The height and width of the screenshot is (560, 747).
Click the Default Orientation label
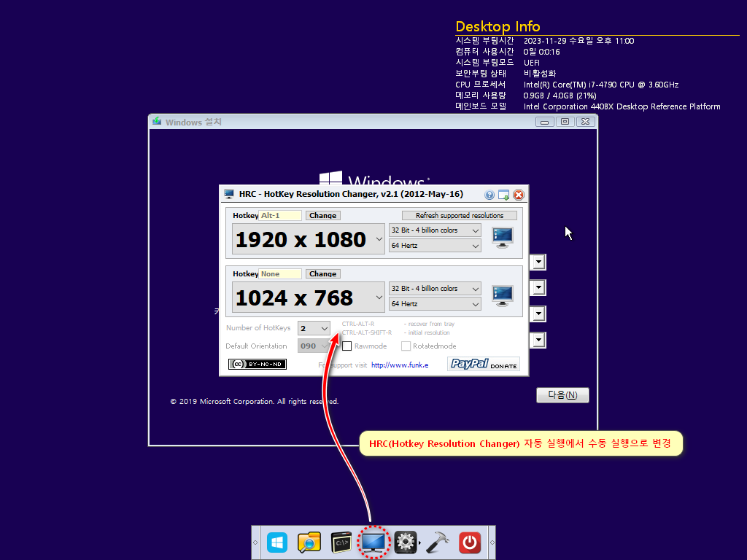[x=256, y=346]
